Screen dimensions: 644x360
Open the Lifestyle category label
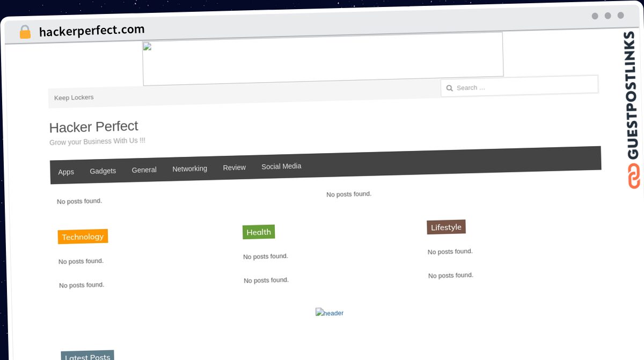[x=446, y=227]
